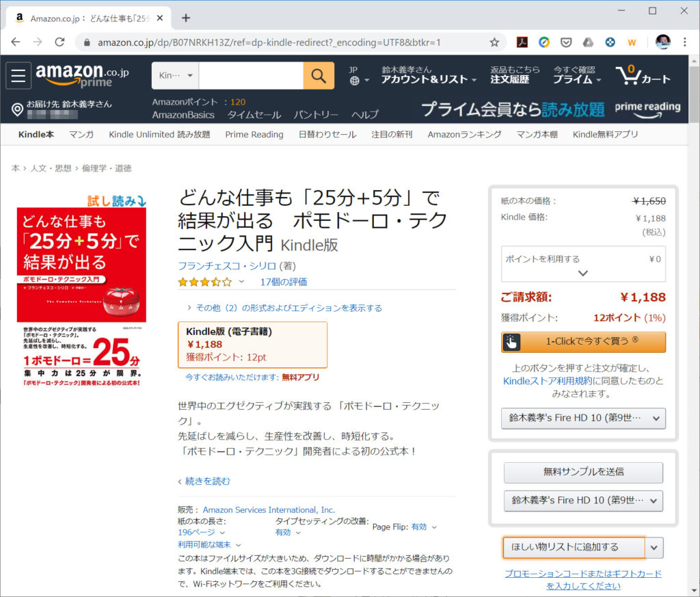700x597 pixels.
Task: Click the Amazon.co.jp prime logo
Action: pos(82,75)
